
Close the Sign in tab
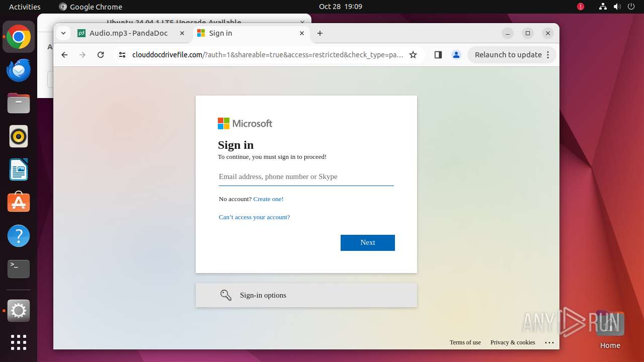click(302, 33)
